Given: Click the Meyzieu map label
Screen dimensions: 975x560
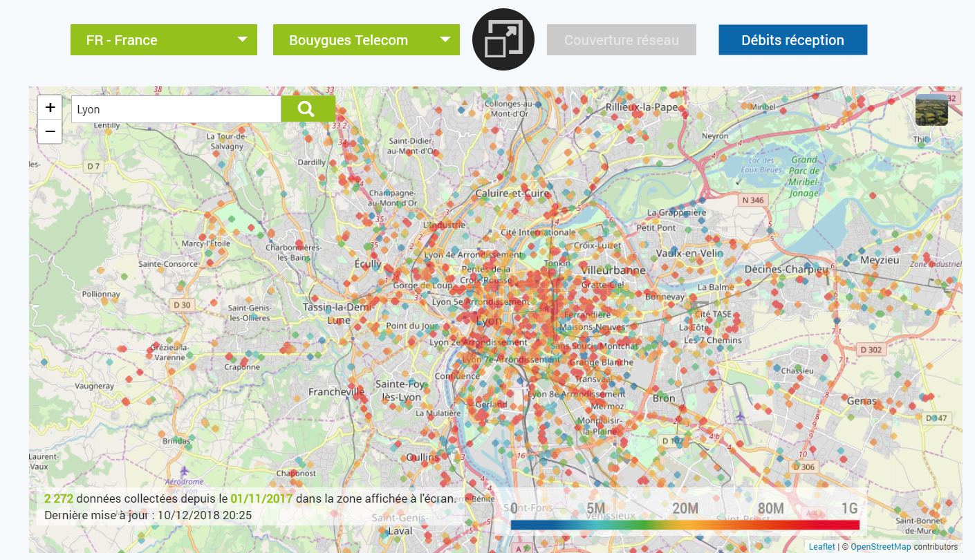Looking at the screenshot, I should point(879,260).
